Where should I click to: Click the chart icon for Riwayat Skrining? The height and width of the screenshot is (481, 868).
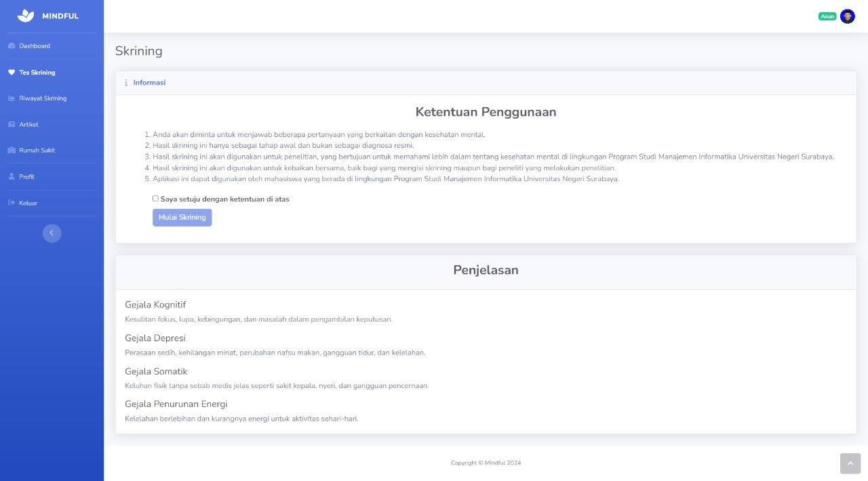click(x=12, y=98)
